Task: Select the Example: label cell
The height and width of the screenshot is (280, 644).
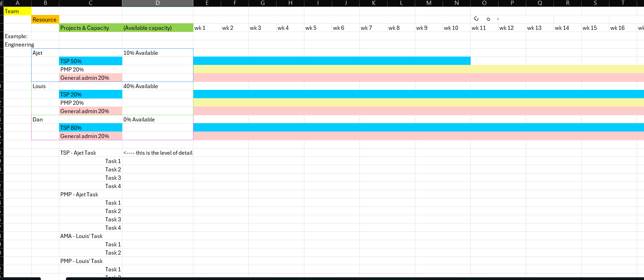Action: [x=17, y=36]
